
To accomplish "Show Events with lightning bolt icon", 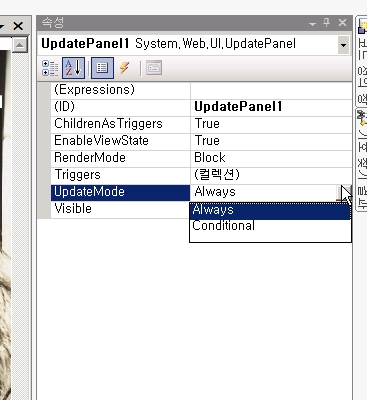I will (x=125, y=68).
